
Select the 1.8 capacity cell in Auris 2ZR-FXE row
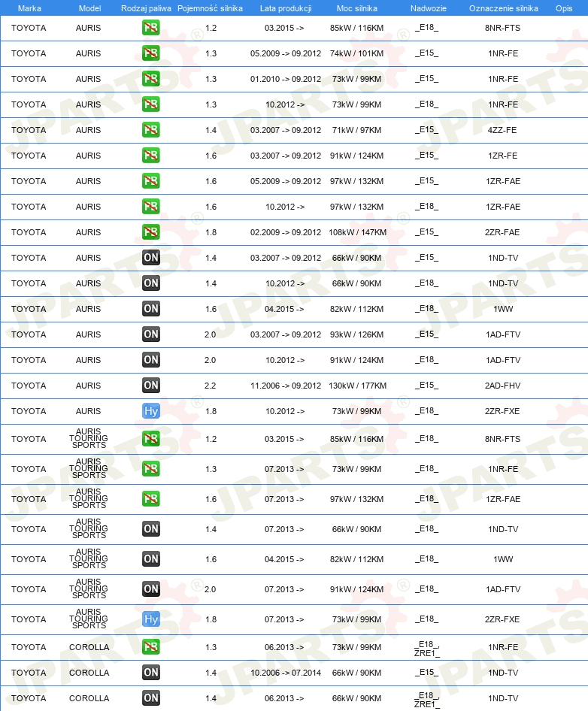click(x=211, y=411)
